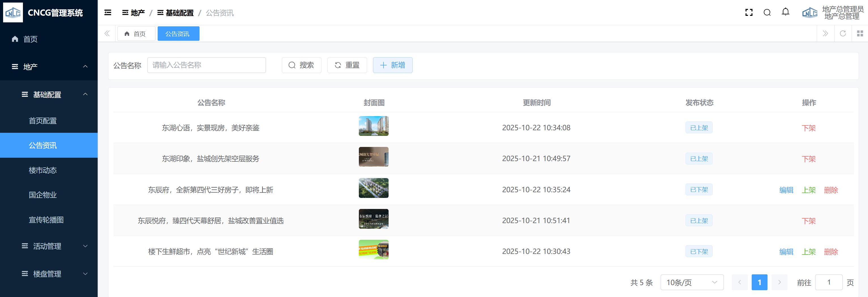Click 编辑 for 东辰府 announcement
868x297 pixels.
(786, 190)
